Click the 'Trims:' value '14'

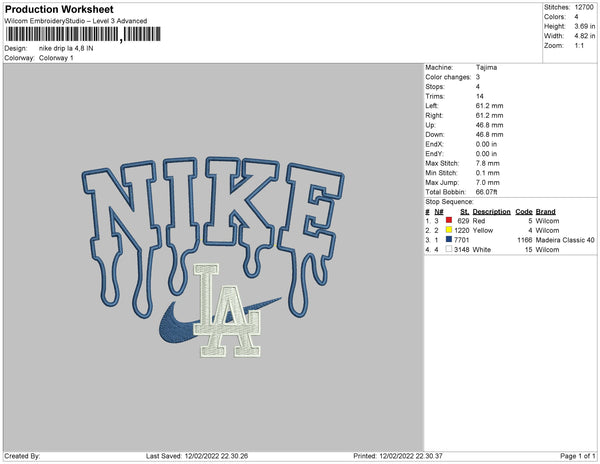tap(479, 96)
